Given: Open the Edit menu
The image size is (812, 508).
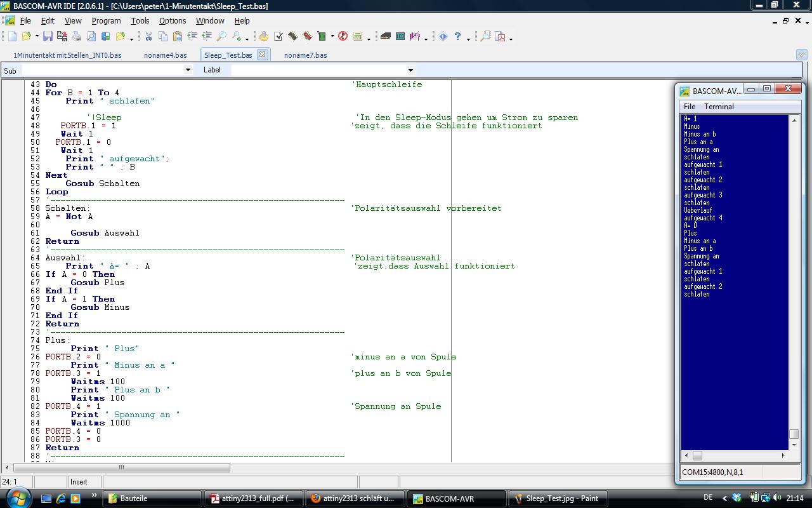Looking at the screenshot, I should pyautogui.click(x=48, y=20).
